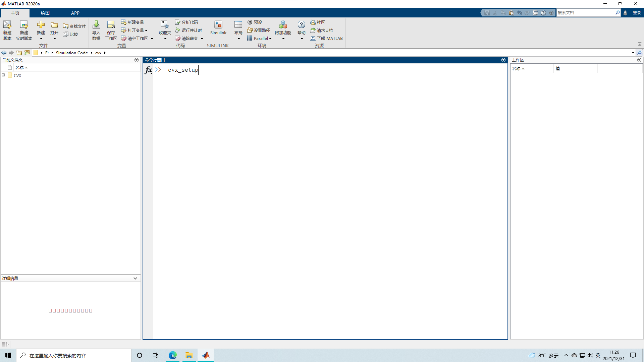644x362 pixels.
Task: Open the Parallel dropdown menu
Action: (x=260, y=38)
